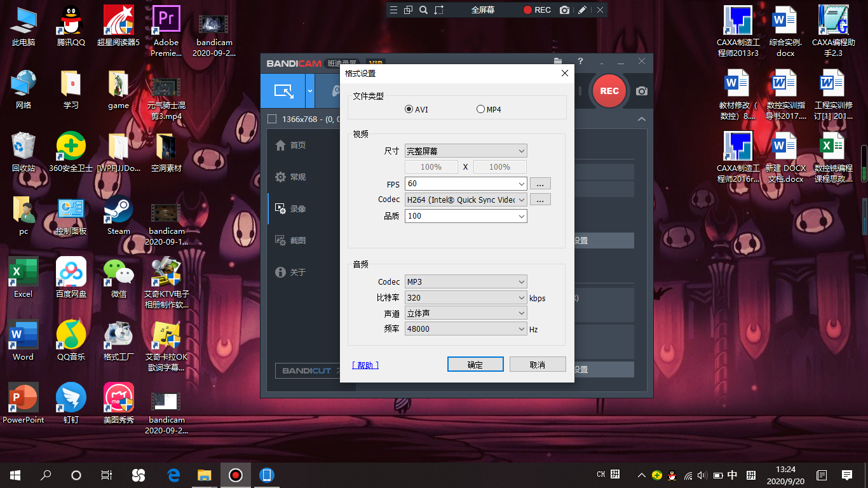Open 常规 tab in Bandicam sidebar

pos(291,177)
